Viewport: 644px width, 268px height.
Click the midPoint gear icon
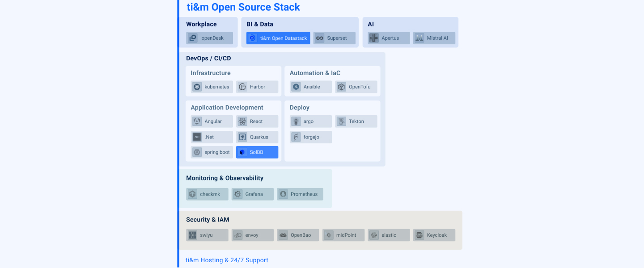329,235
